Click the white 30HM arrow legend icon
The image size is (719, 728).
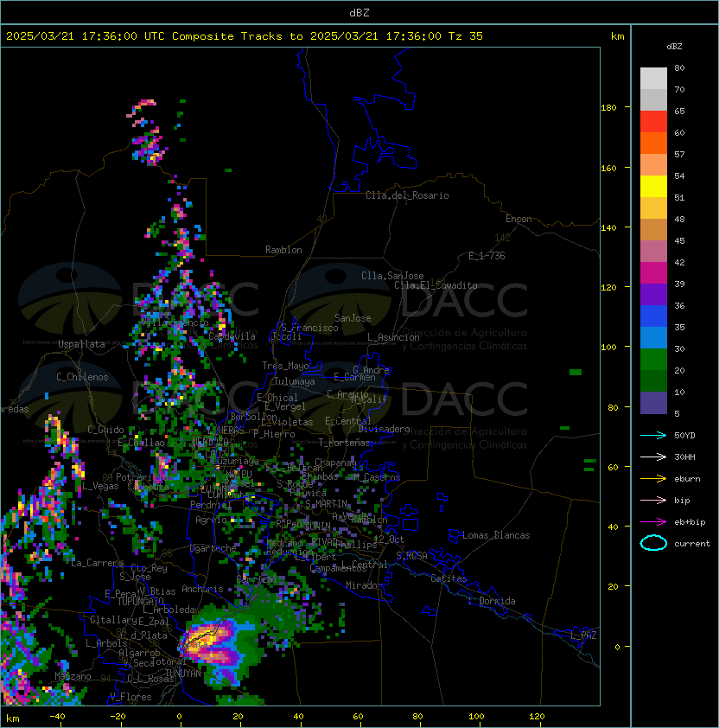pos(653,457)
